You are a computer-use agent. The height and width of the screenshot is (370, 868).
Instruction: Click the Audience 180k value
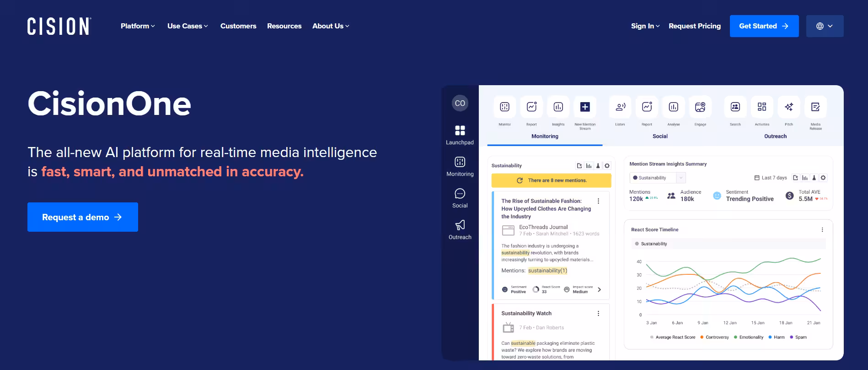(687, 199)
